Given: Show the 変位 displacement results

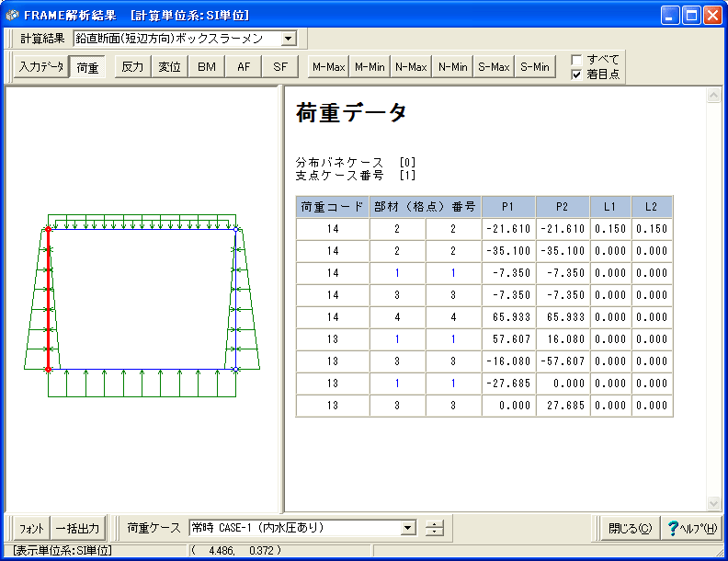Looking at the screenshot, I should [x=169, y=67].
